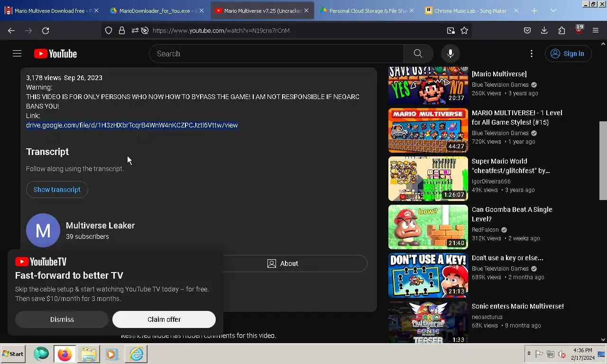Start voice search with the microphone
This screenshot has height=364, width=607.
[x=451, y=54]
